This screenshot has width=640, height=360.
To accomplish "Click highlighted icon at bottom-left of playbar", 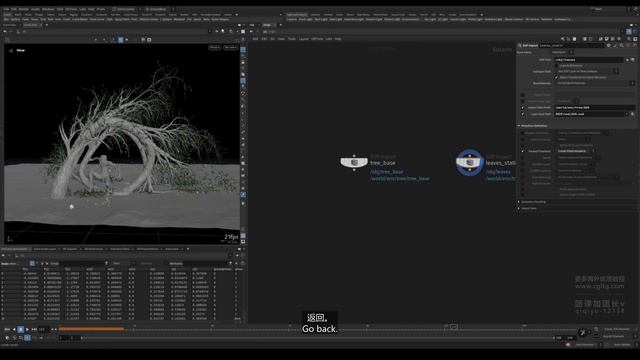I will pos(27,338).
